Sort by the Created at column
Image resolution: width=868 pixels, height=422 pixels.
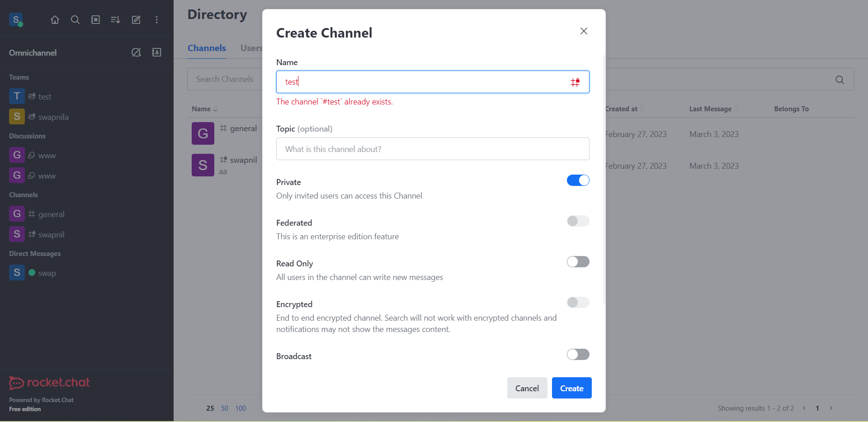click(x=624, y=109)
